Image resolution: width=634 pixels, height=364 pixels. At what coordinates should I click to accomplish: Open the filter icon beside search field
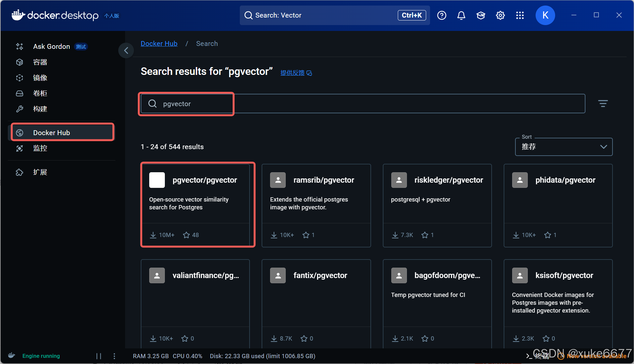tap(603, 104)
